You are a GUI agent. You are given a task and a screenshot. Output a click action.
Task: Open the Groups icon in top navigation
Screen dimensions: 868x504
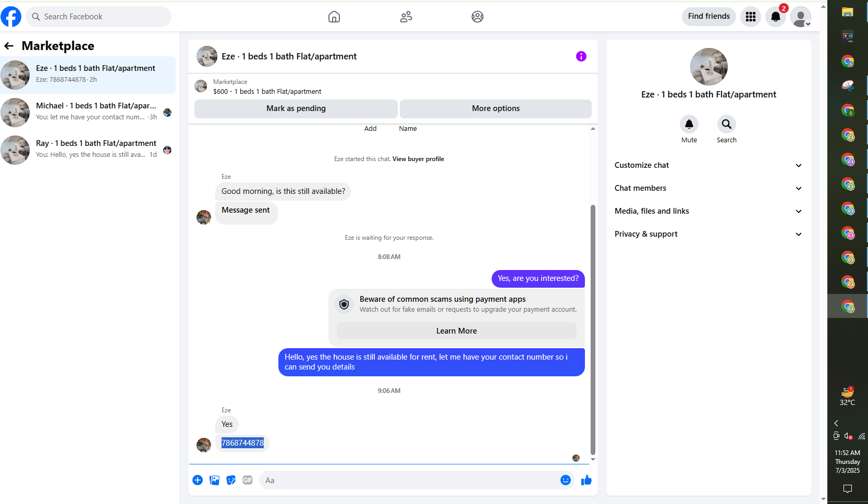click(478, 17)
